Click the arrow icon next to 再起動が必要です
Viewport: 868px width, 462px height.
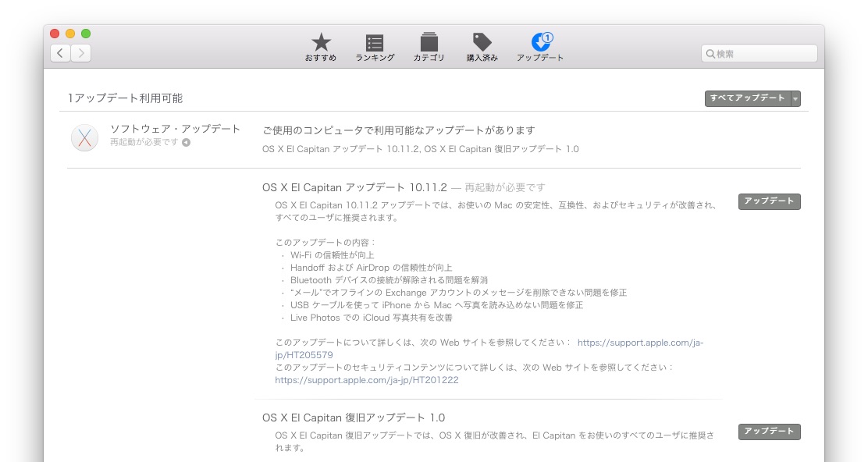coord(186,143)
